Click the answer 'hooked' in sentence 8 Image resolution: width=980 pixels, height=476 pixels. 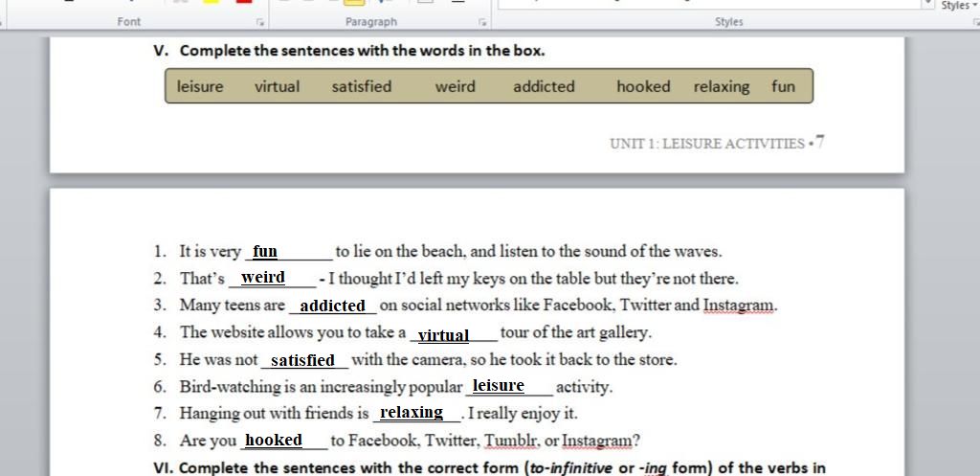274,440
